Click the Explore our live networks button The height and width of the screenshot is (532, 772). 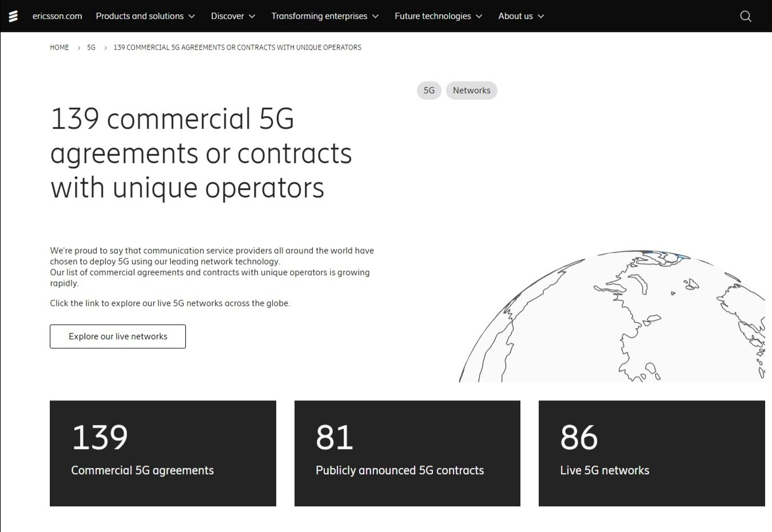tap(118, 336)
